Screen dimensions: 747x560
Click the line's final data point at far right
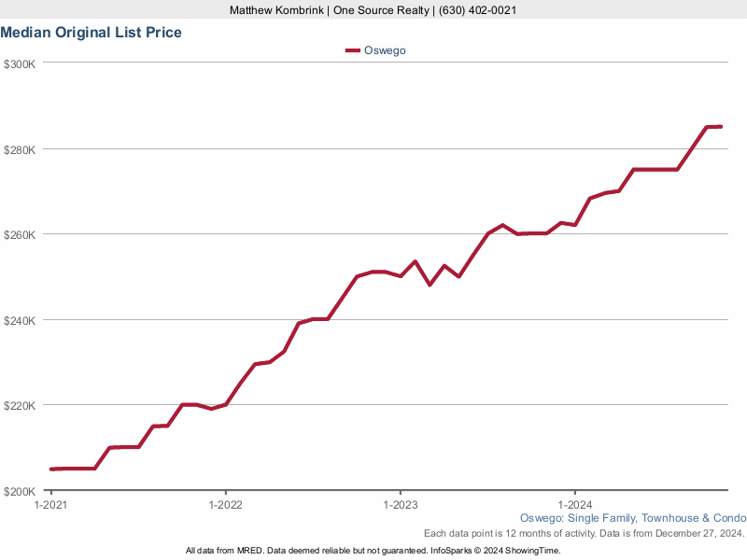coord(720,126)
